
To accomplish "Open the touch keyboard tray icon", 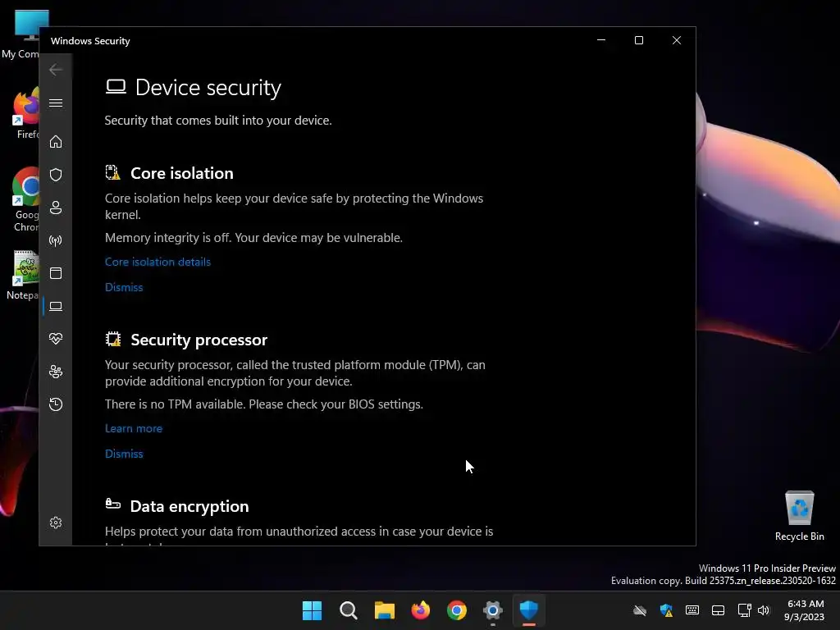I will 692,610.
